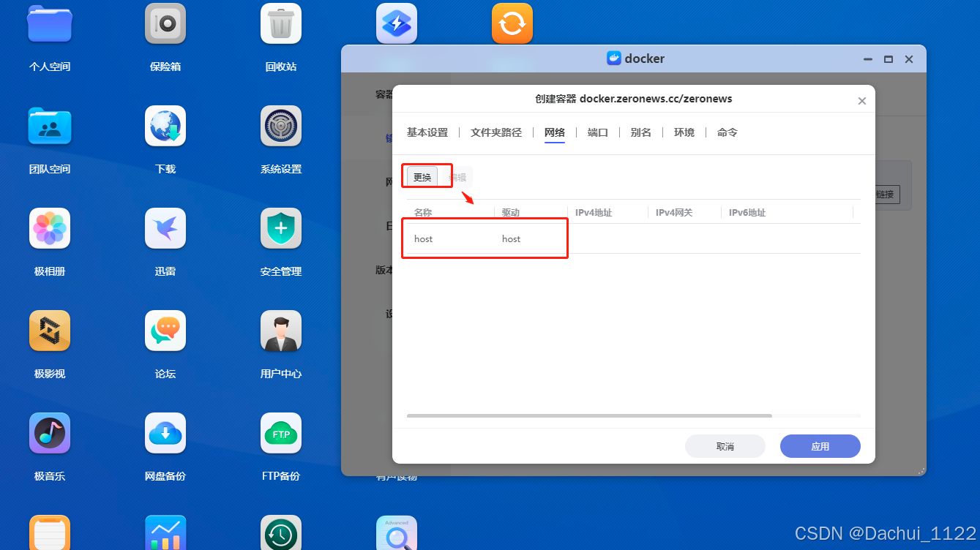Open the 别名 tab

point(641,132)
